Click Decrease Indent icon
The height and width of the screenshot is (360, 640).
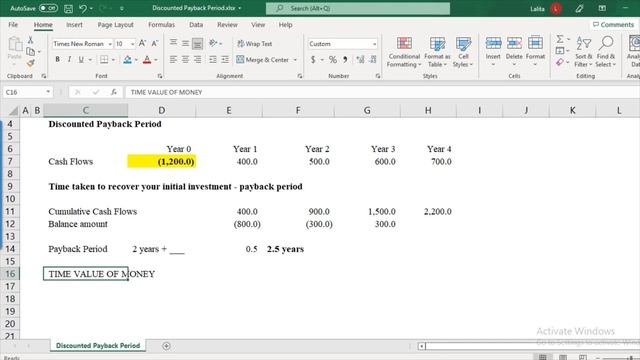click(x=213, y=60)
